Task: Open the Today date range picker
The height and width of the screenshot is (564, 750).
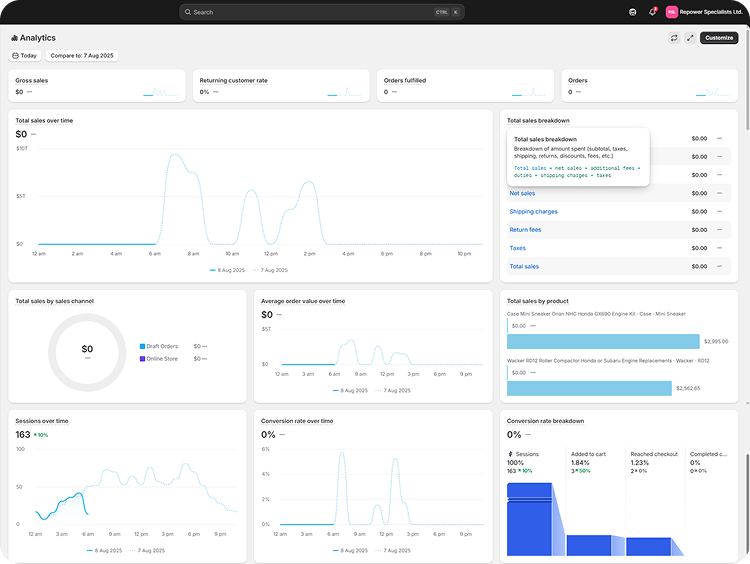Action: click(x=24, y=55)
